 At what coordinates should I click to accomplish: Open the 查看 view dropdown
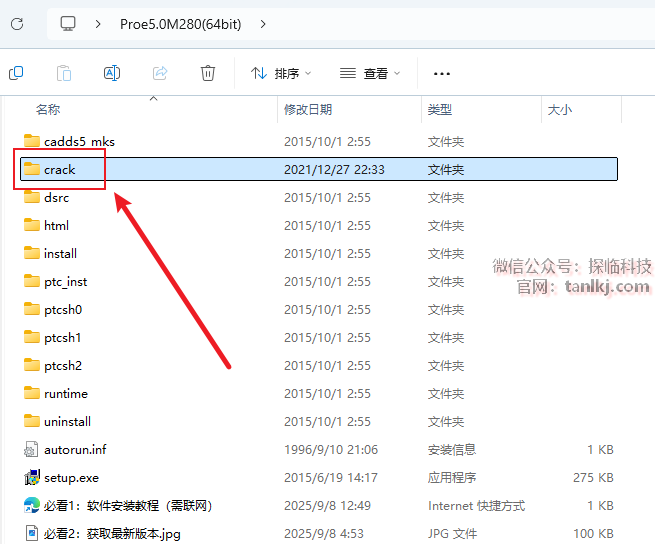pos(369,73)
